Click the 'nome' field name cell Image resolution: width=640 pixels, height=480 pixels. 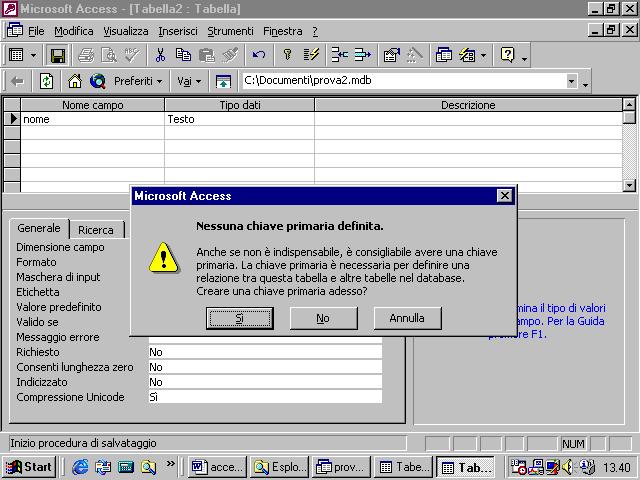coord(93,119)
